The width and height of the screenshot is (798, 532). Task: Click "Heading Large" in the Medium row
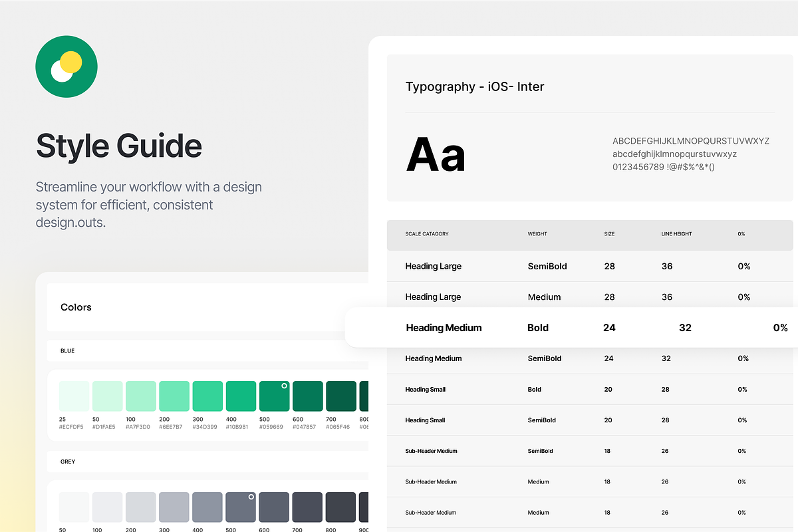pos(434,297)
